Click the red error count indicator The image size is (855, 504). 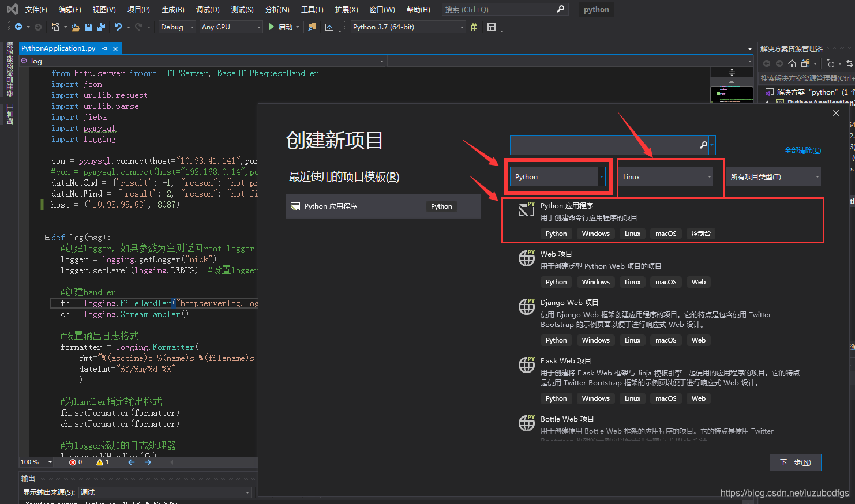76,462
